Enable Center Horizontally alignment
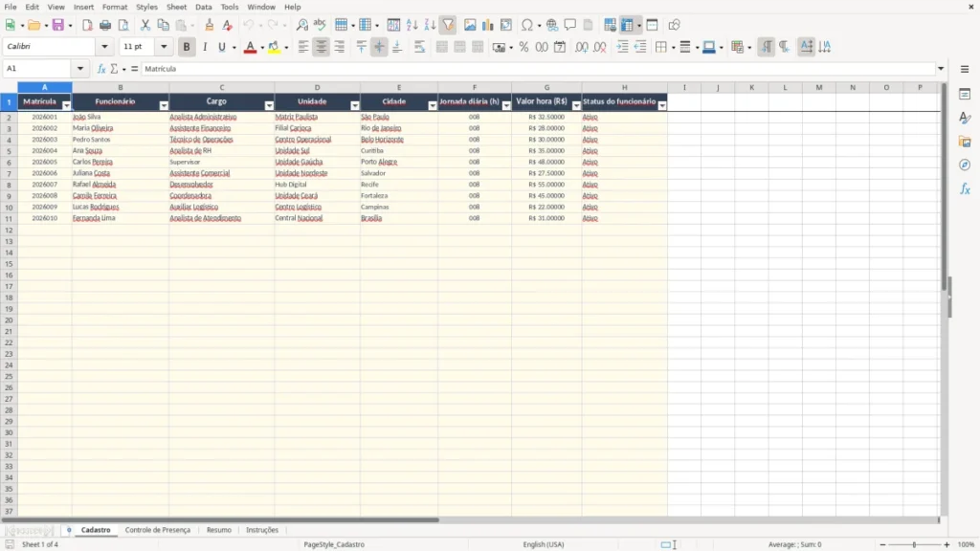This screenshot has width=980, height=551. (322, 47)
